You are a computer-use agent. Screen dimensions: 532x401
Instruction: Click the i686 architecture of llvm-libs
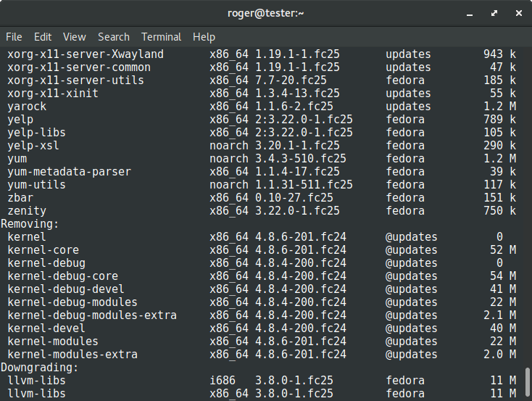[223, 381]
